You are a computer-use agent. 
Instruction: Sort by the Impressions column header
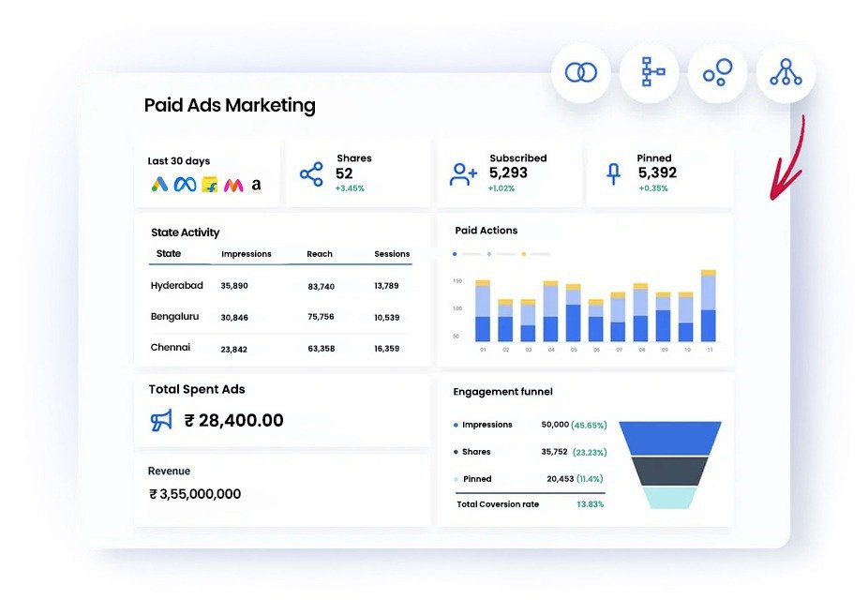[247, 254]
